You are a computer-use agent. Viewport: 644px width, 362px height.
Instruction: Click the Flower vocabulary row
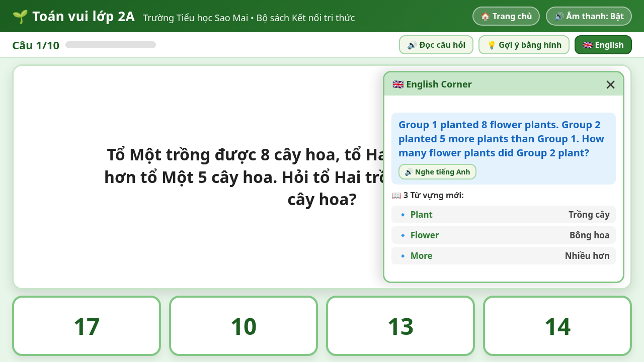coord(504,235)
